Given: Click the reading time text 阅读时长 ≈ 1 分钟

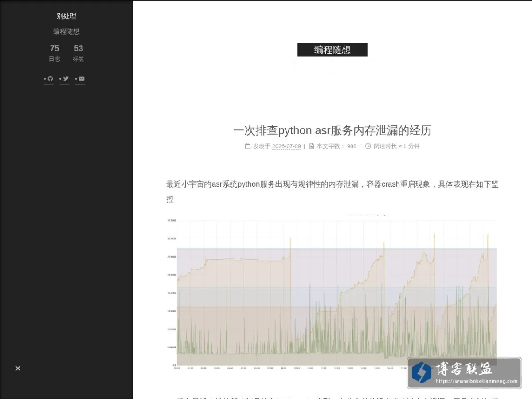Looking at the screenshot, I should click(396, 146).
